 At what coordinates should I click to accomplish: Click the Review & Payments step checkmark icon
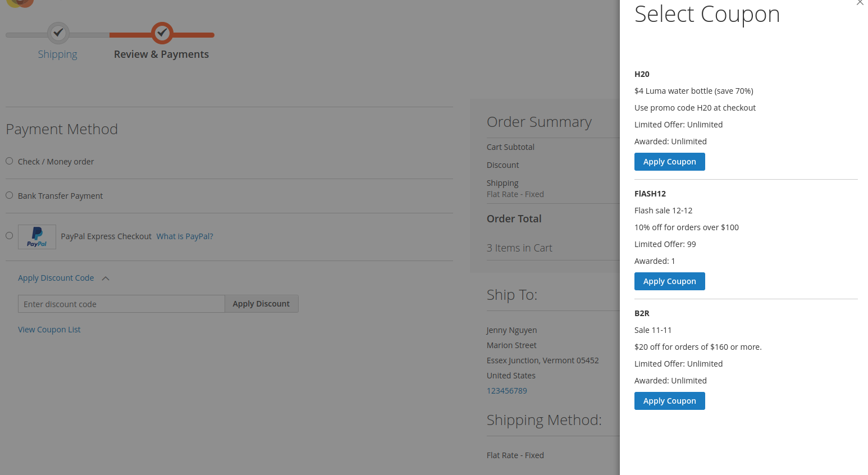point(162,33)
